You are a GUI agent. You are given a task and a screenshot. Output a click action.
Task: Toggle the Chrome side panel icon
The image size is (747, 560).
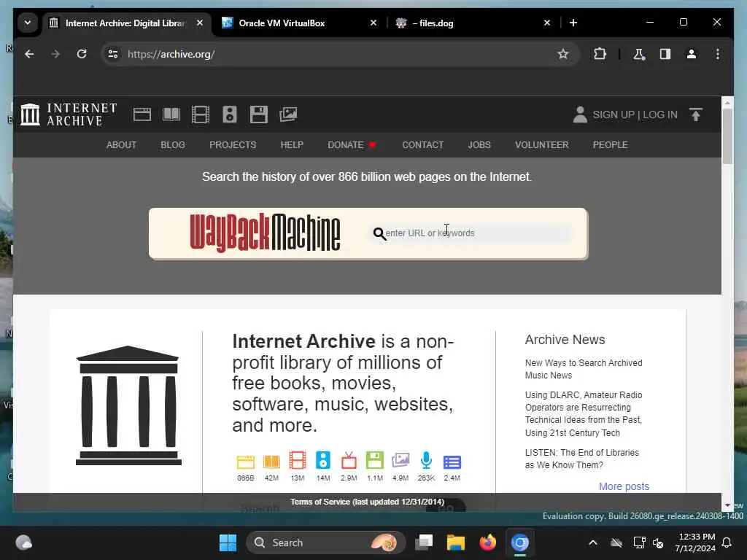point(665,54)
